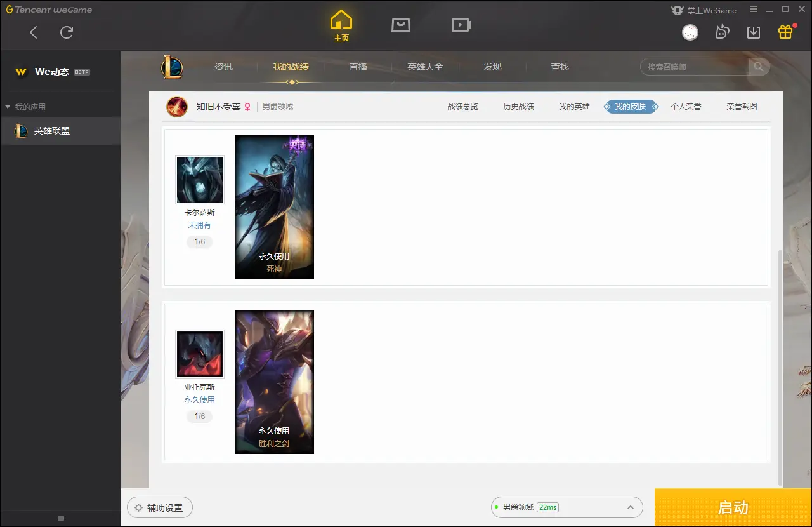
Task: Click the 22ms latency indicator
Action: point(547,507)
